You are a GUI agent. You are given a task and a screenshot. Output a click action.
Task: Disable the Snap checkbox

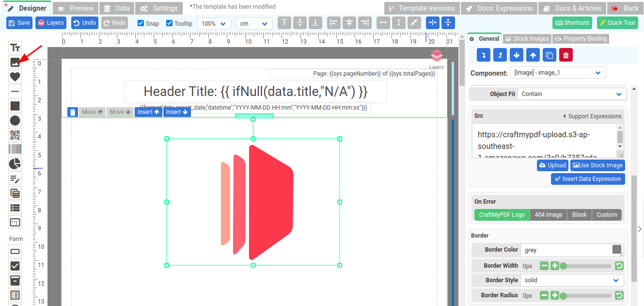[141, 23]
